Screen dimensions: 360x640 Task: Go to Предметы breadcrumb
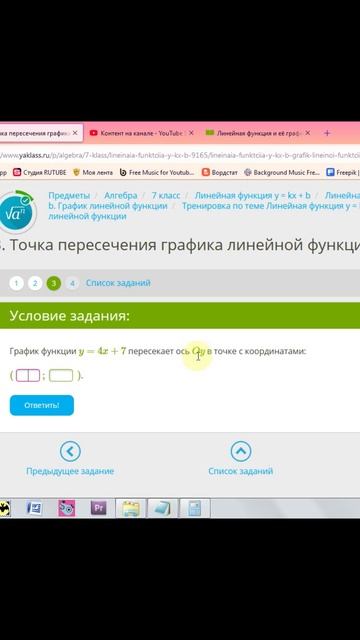(x=69, y=196)
